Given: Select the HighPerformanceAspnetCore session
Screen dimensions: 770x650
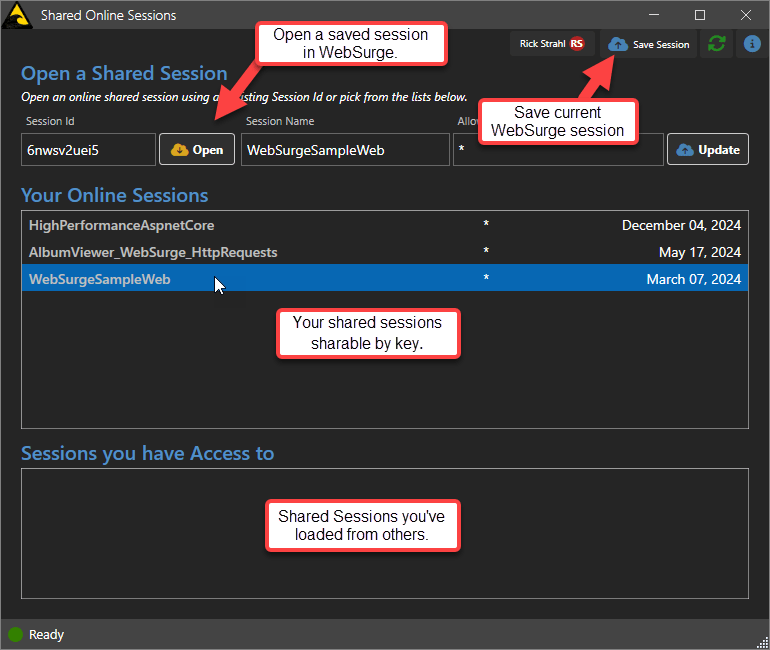Looking at the screenshot, I should (x=385, y=225).
